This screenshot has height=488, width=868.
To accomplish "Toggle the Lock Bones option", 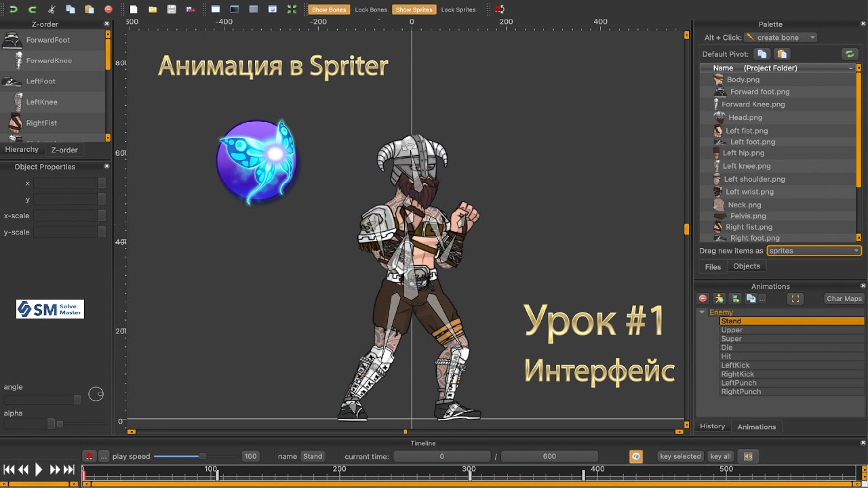I will click(x=371, y=9).
